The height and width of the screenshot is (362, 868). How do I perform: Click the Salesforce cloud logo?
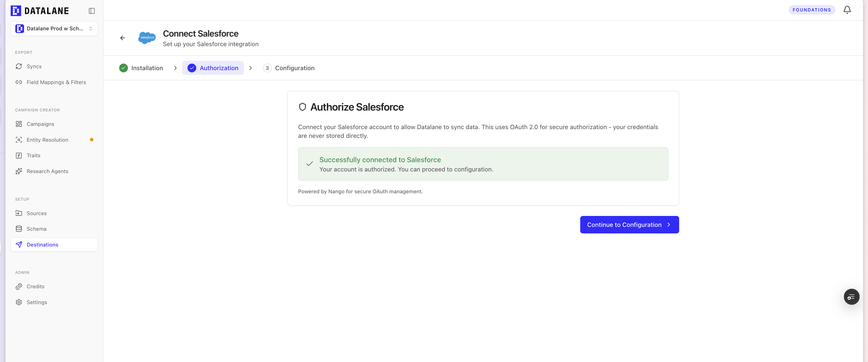147,38
